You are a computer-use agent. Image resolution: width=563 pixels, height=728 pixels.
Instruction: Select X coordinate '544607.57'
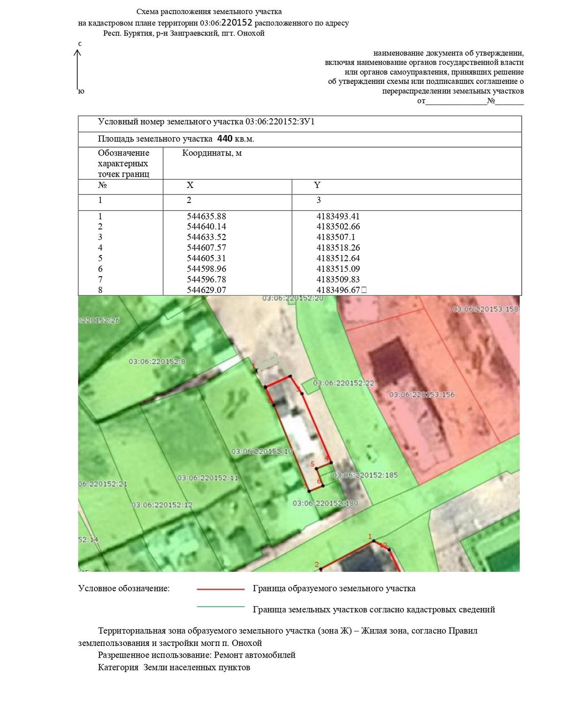(x=206, y=248)
